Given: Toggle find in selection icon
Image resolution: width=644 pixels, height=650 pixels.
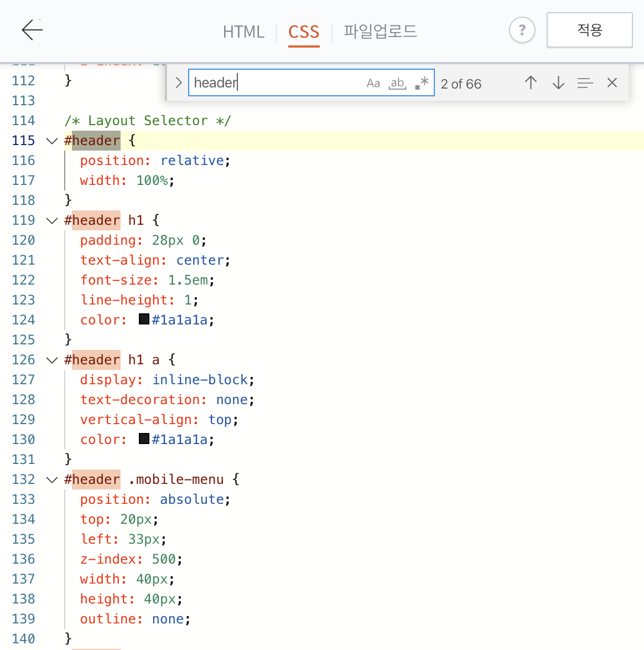Looking at the screenshot, I should point(585,83).
